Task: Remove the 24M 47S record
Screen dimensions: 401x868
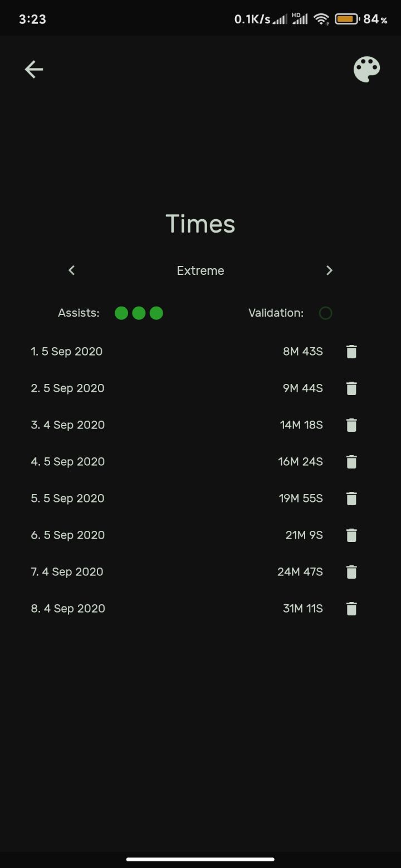Action: 351,572
